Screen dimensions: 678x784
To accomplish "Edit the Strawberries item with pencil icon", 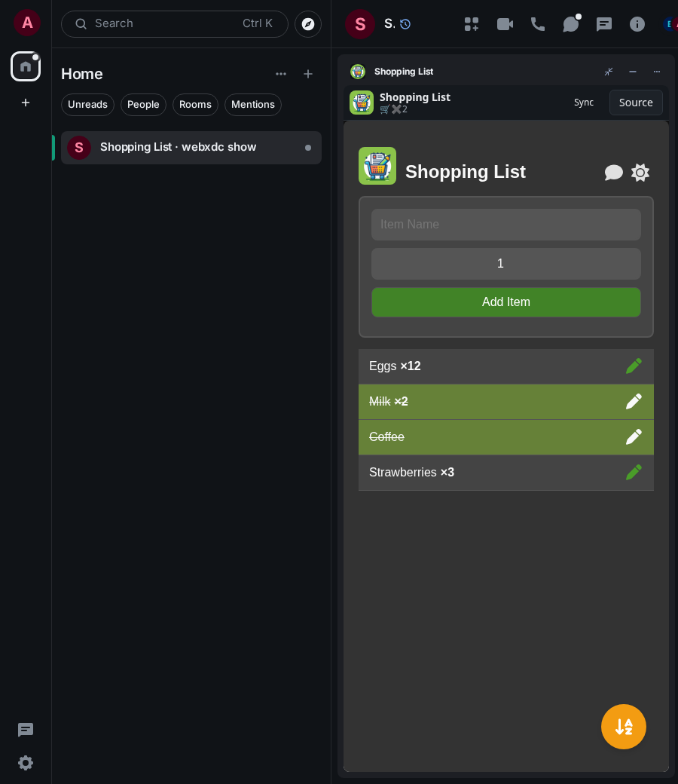I will tap(634, 473).
